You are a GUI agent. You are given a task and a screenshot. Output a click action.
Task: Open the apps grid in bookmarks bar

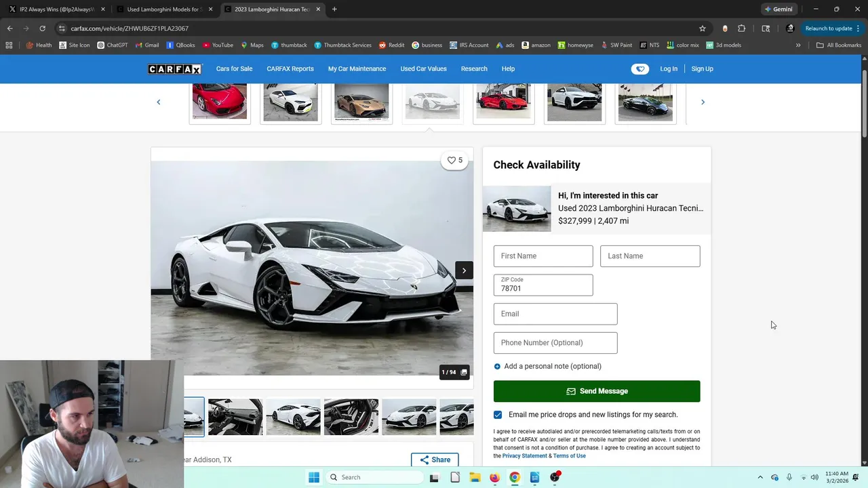tap(9, 45)
